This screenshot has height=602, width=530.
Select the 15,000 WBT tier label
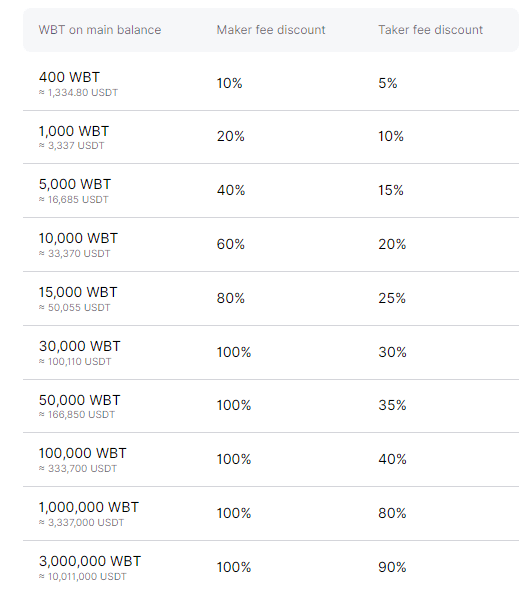(78, 293)
